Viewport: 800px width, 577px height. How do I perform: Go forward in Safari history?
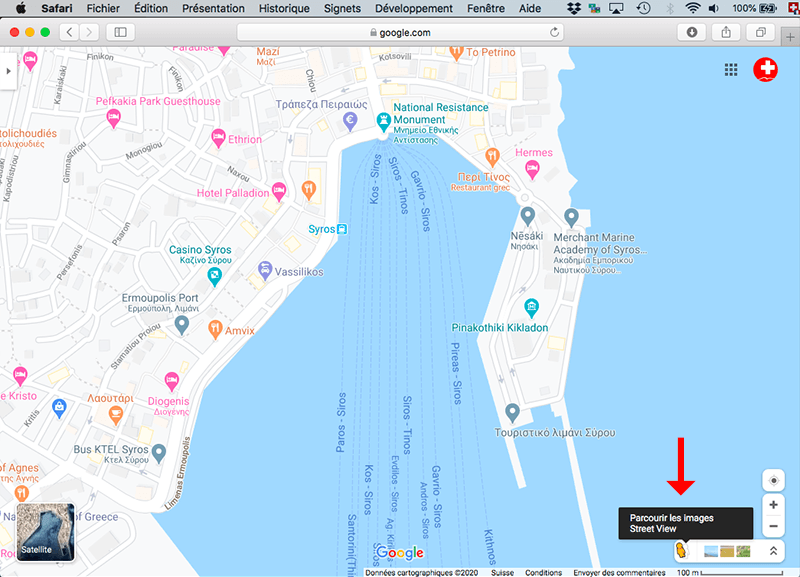coord(89,32)
